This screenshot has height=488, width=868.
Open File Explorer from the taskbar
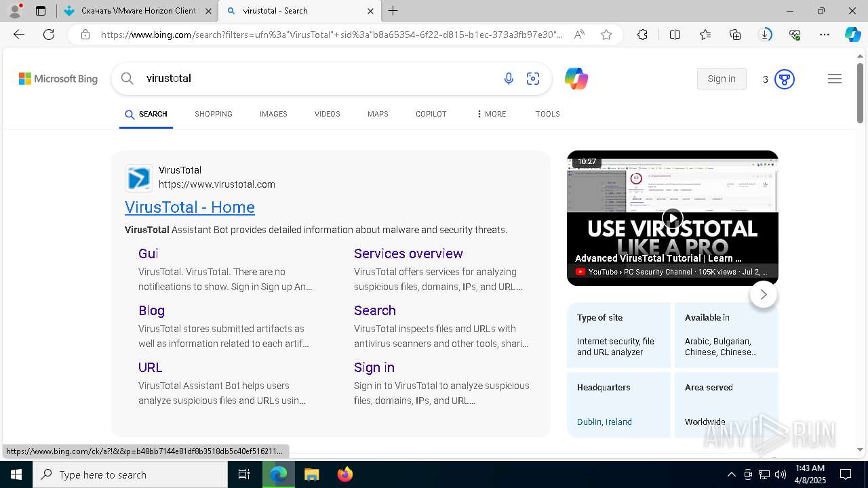click(x=311, y=474)
